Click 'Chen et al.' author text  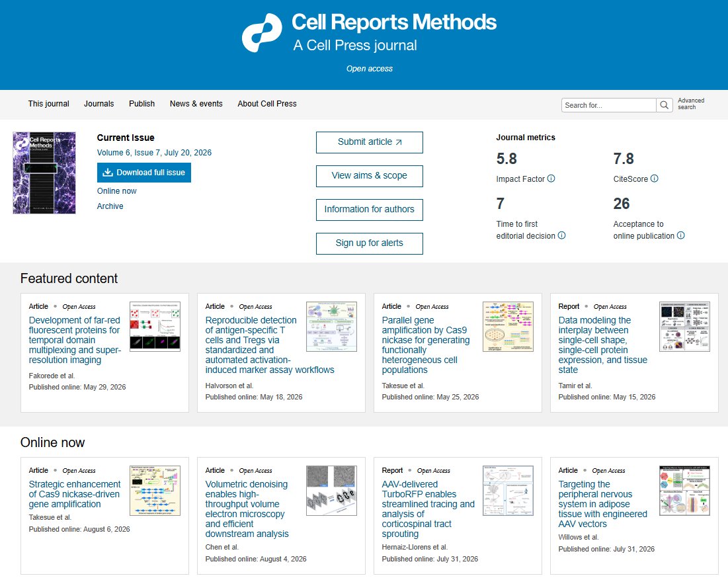point(222,547)
